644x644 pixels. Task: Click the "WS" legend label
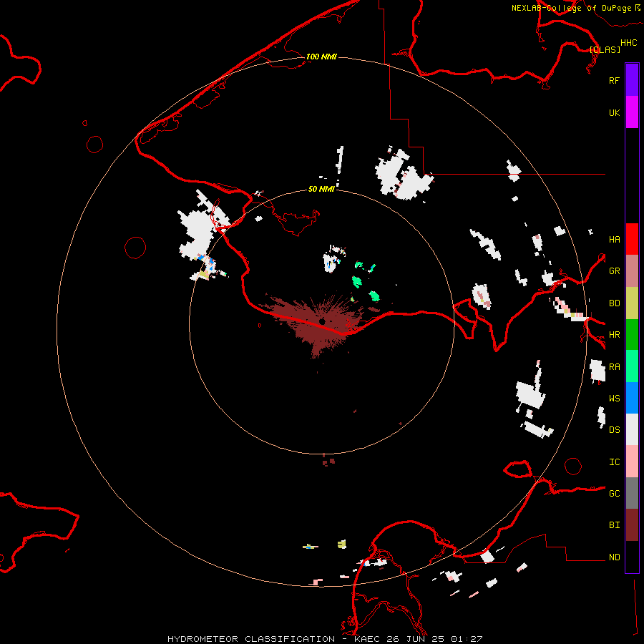click(614, 398)
